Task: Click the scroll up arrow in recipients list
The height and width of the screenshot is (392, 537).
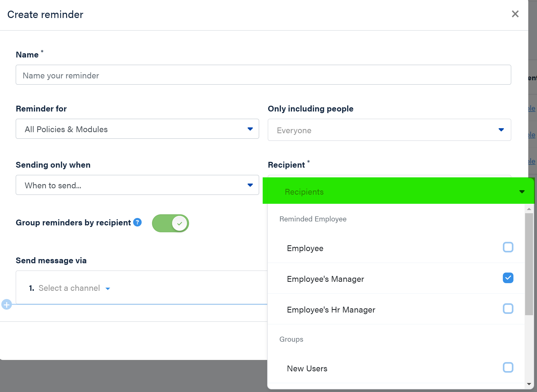Action: 529,209
